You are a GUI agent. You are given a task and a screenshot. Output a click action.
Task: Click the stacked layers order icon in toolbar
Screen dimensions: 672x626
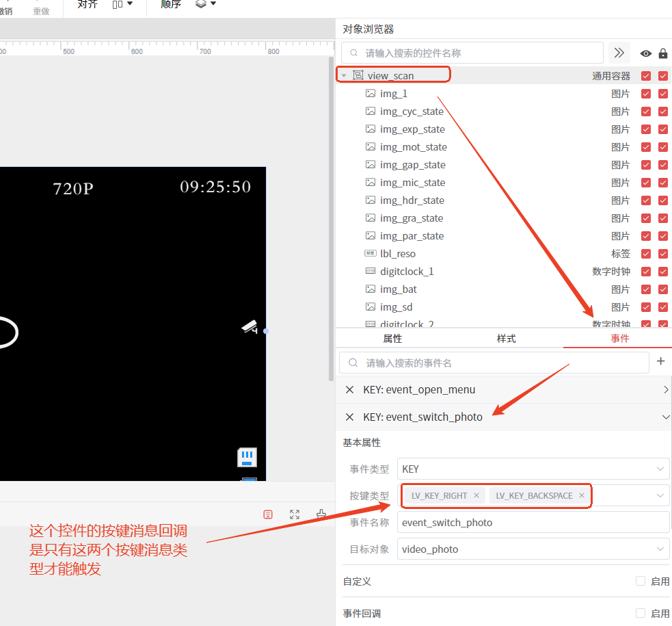click(x=200, y=4)
